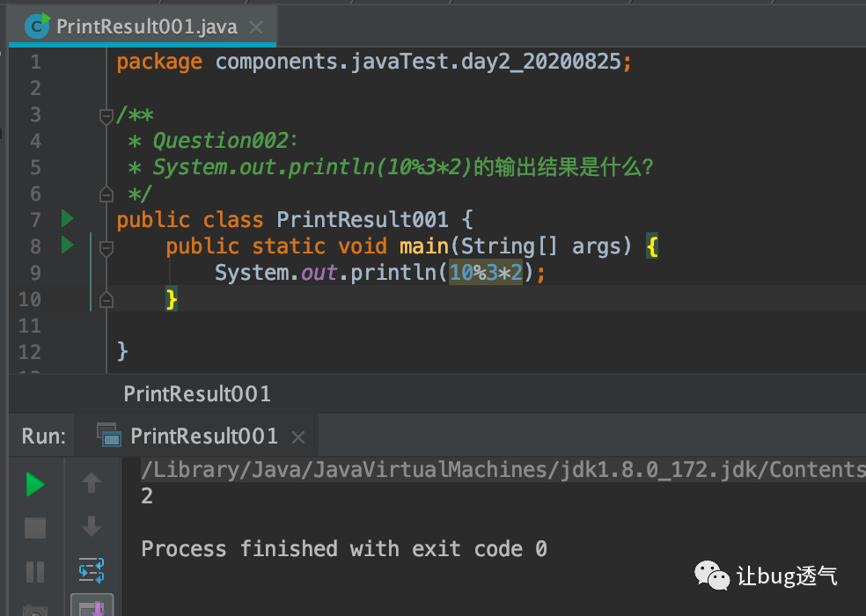Click the PrintResult001 breadcrumb below the editor

pyautogui.click(x=197, y=394)
